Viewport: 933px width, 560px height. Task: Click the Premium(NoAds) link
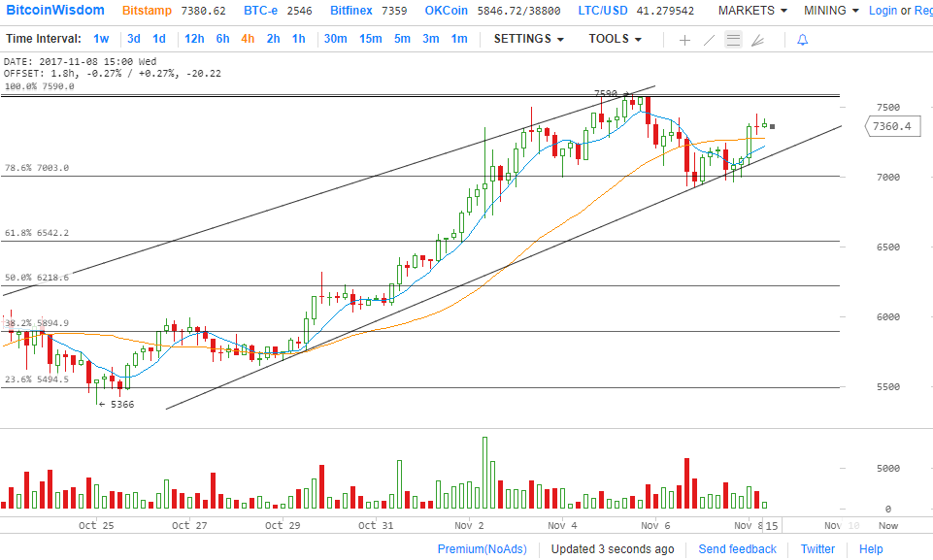pyautogui.click(x=482, y=549)
